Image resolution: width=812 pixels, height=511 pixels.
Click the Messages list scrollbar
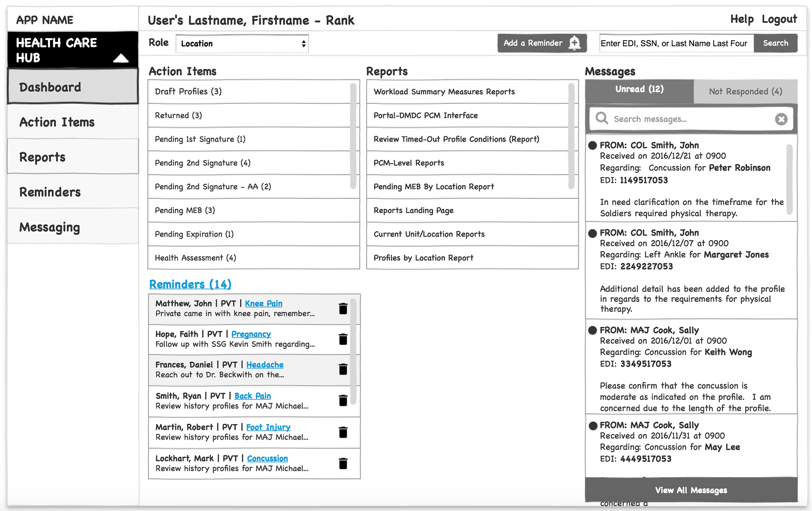point(789,180)
